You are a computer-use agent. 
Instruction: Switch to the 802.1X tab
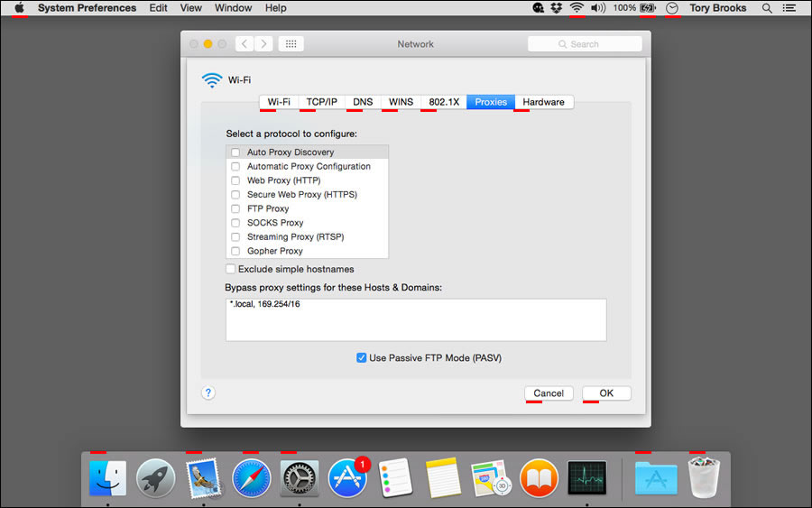[x=444, y=102]
